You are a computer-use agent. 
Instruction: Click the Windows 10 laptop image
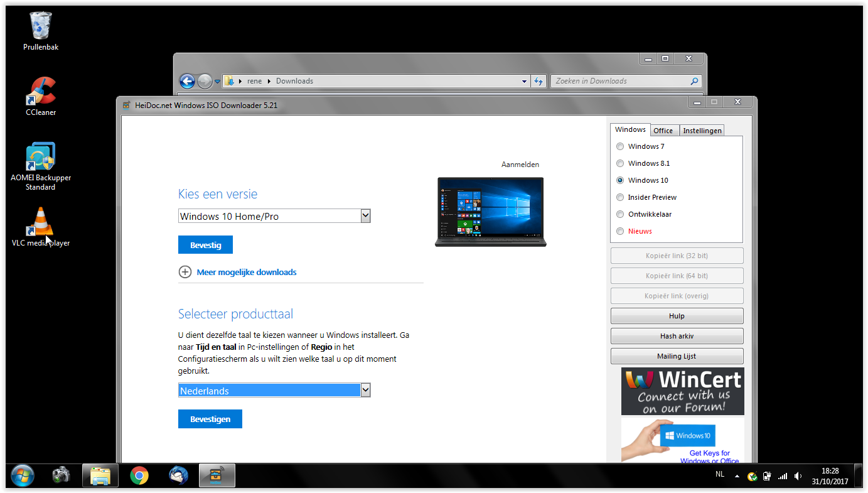coord(491,212)
